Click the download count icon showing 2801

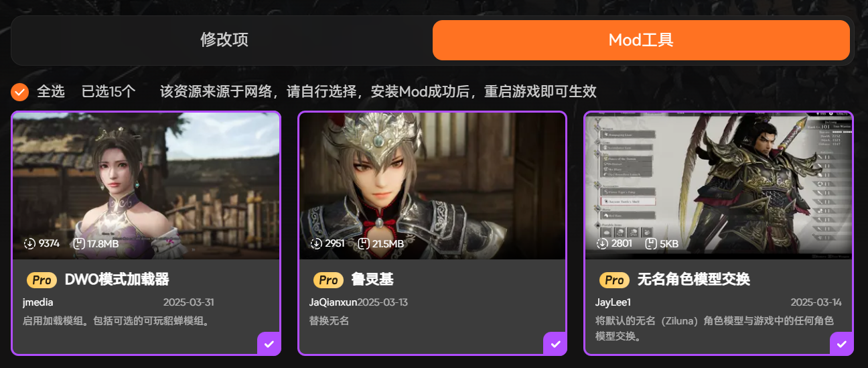[x=602, y=243]
